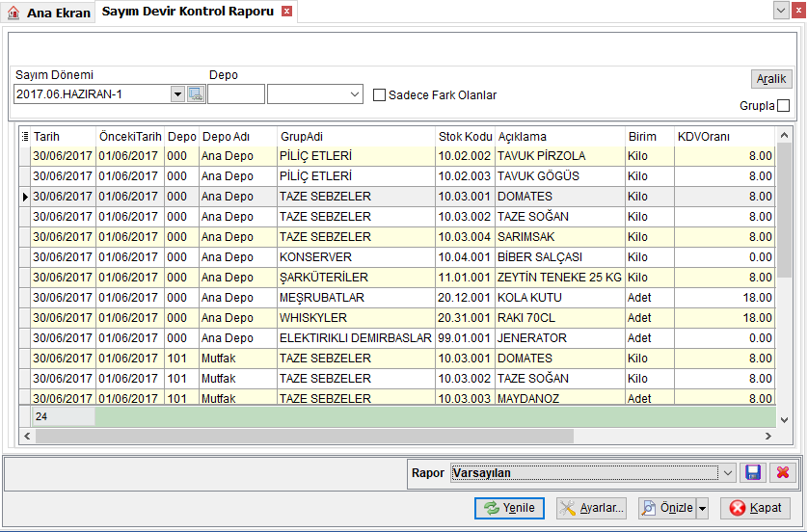Click the scroll-right arrow of the grid
This screenshot has width=808, height=532.
768,437
